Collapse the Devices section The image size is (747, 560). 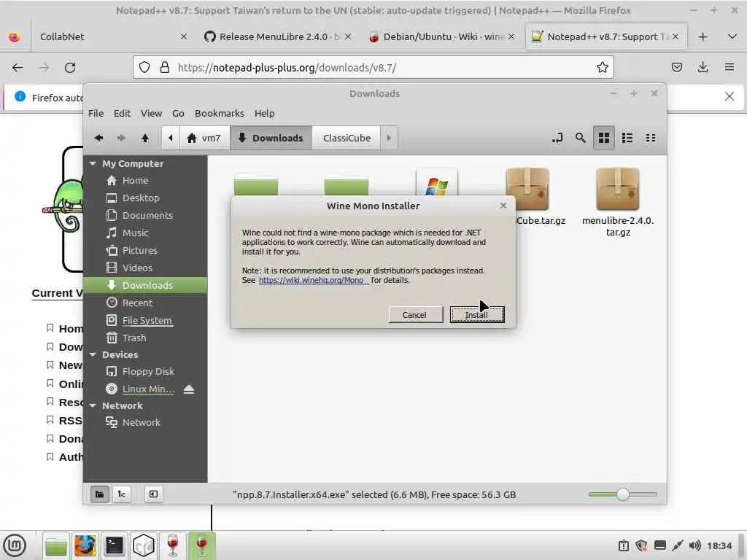[x=93, y=355]
